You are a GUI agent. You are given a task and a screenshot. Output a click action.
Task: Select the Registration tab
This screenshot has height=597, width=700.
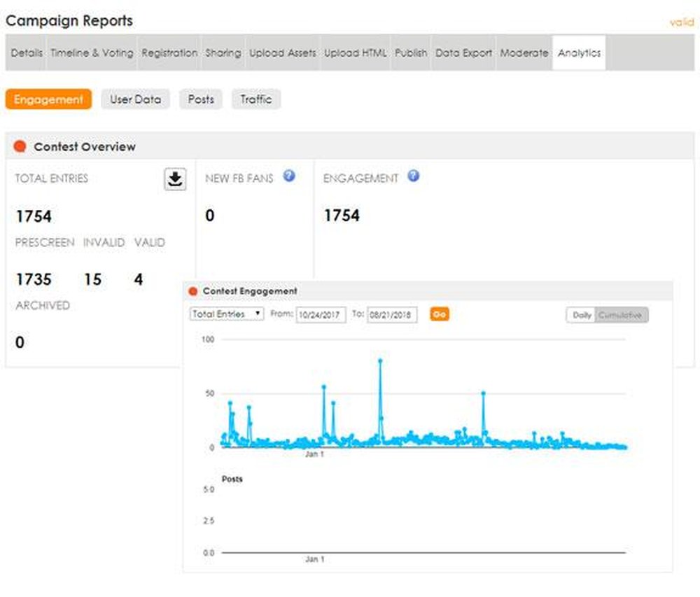[169, 53]
